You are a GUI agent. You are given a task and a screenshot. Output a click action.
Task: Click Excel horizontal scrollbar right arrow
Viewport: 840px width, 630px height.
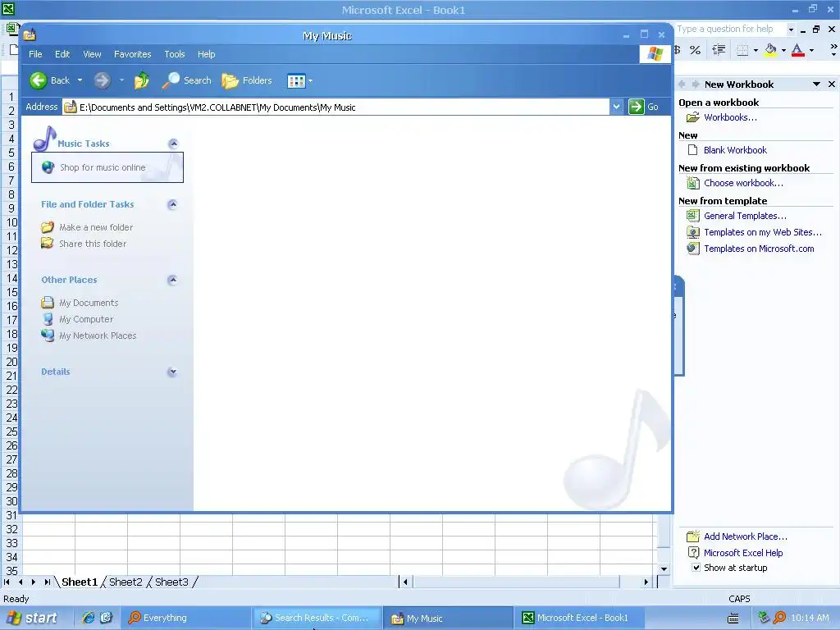coord(646,582)
